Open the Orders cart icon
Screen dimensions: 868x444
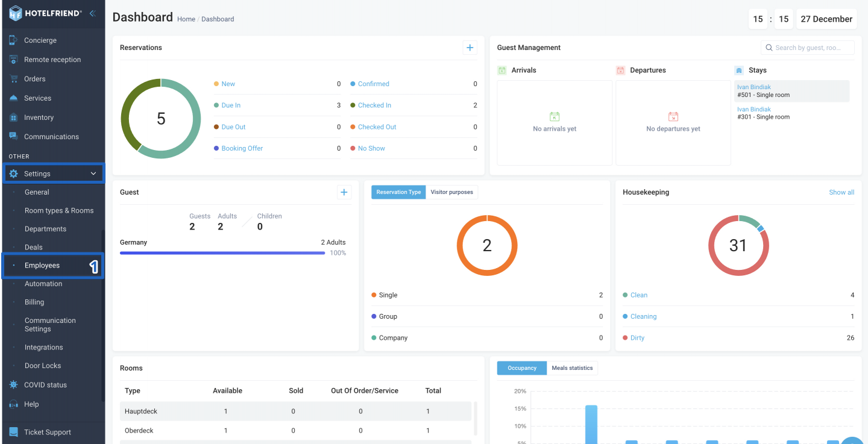pos(13,79)
